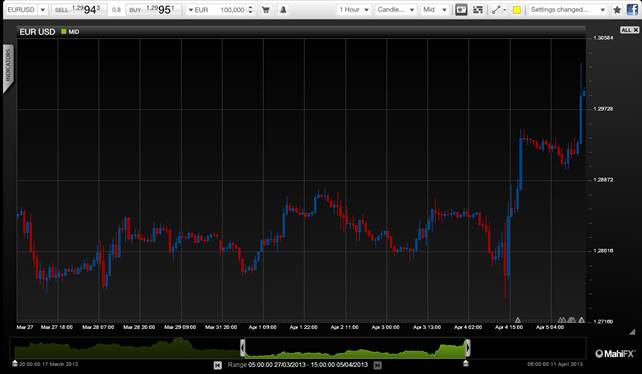642x374 pixels.
Task: Click the chart layout icon beside snapshot
Action: coord(478,9)
